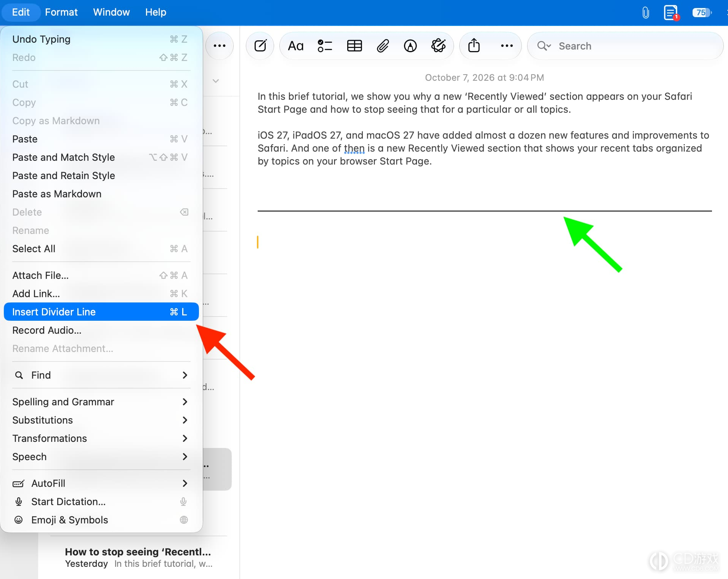Open the markup pen circle icon
Image resolution: width=728 pixels, height=579 pixels.
pos(410,46)
